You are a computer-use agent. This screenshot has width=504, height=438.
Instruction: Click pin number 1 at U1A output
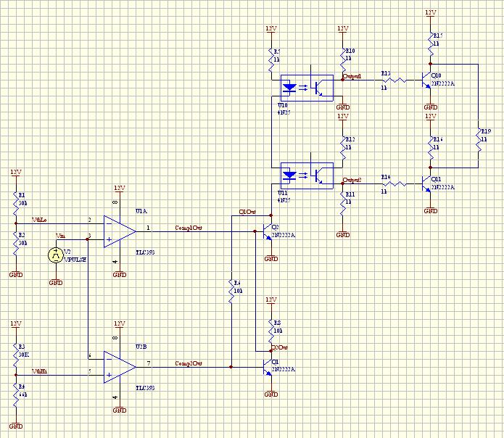(148, 228)
